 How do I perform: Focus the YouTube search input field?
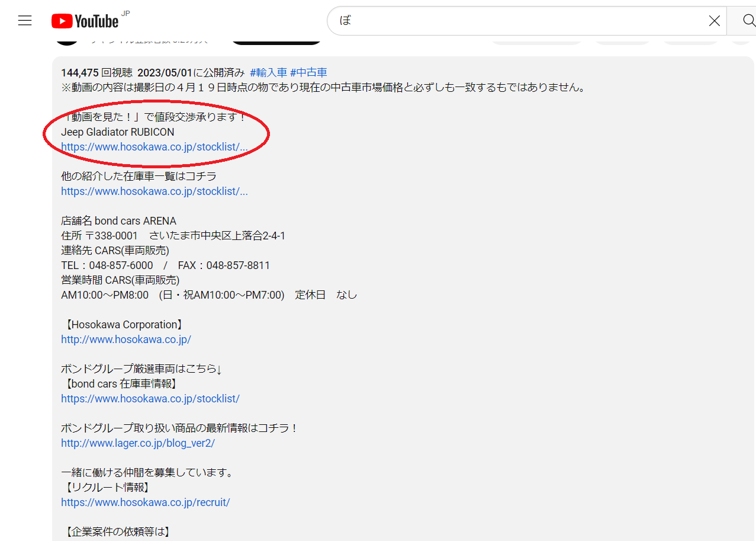pyautogui.click(x=515, y=21)
